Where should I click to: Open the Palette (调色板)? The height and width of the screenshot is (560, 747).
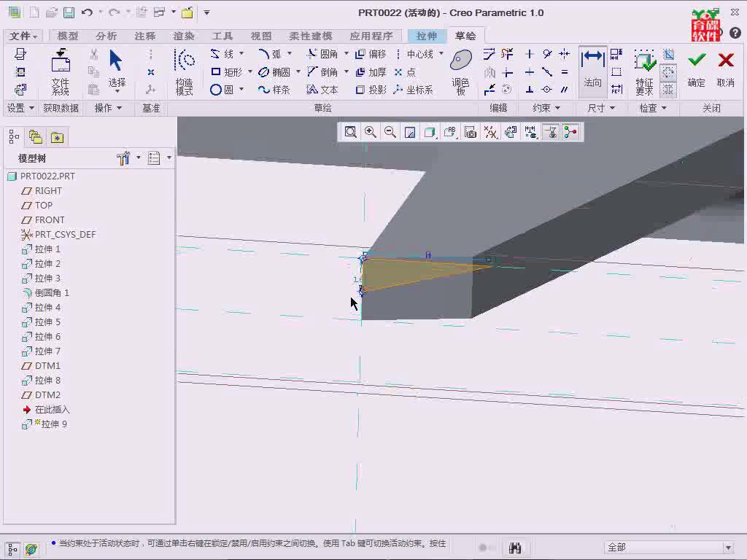point(461,72)
